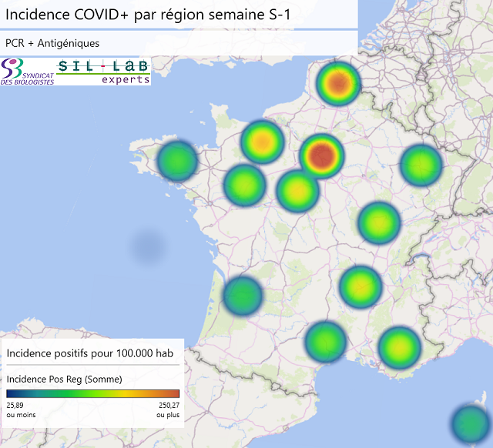Screen dimensions: 493x448
Task: Select the orange-red heat spot over Hauts-de-France
Action: tap(338, 84)
